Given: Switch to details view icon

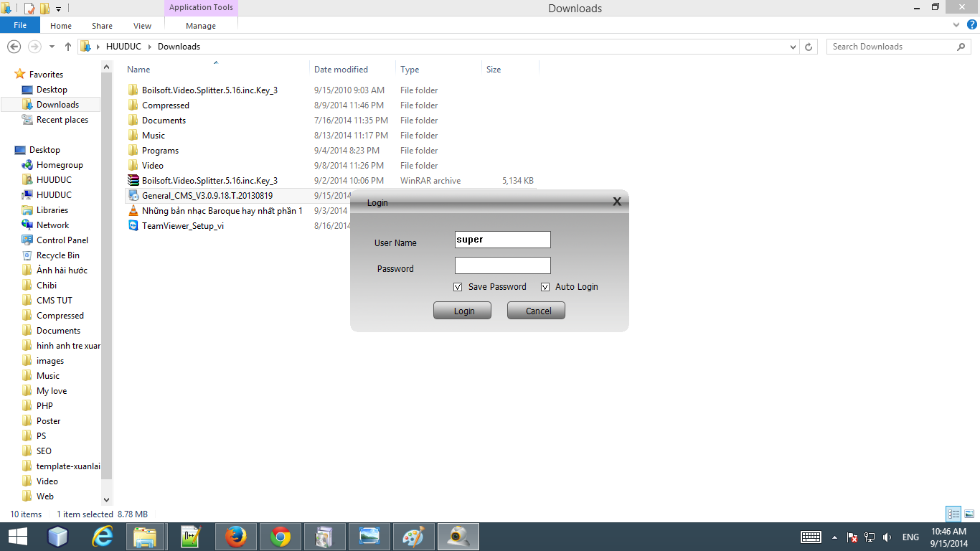Looking at the screenshot, I should pyautogui.click(x=953, y=514).
